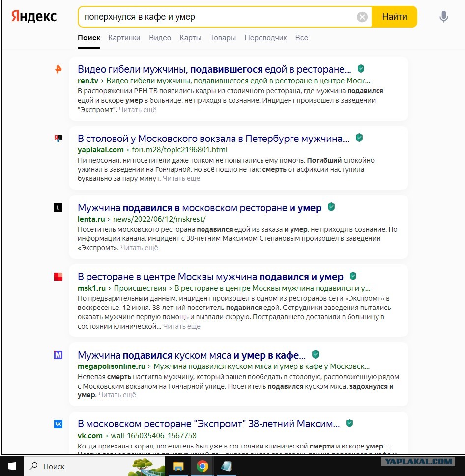This screenshot has width=465, height=476.
Task: Click 'Читать ещё' in the yaplakal snippet
Action: [181, 178]
